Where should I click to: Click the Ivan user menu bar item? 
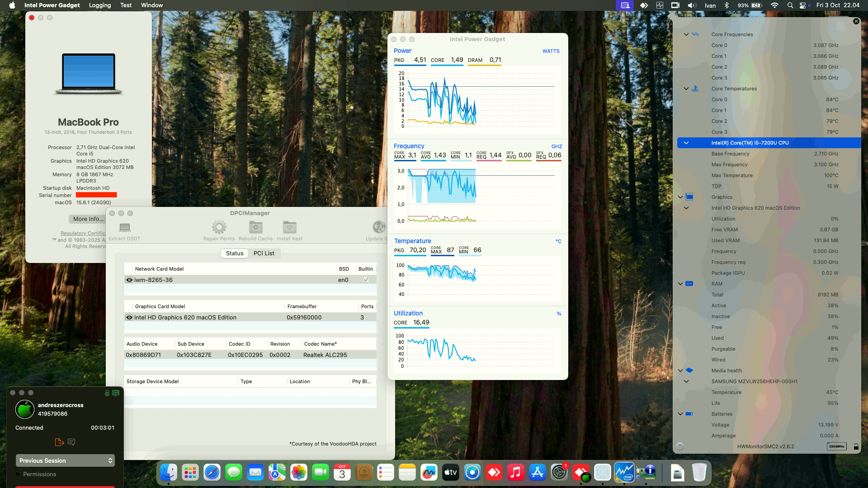[710, 5]
